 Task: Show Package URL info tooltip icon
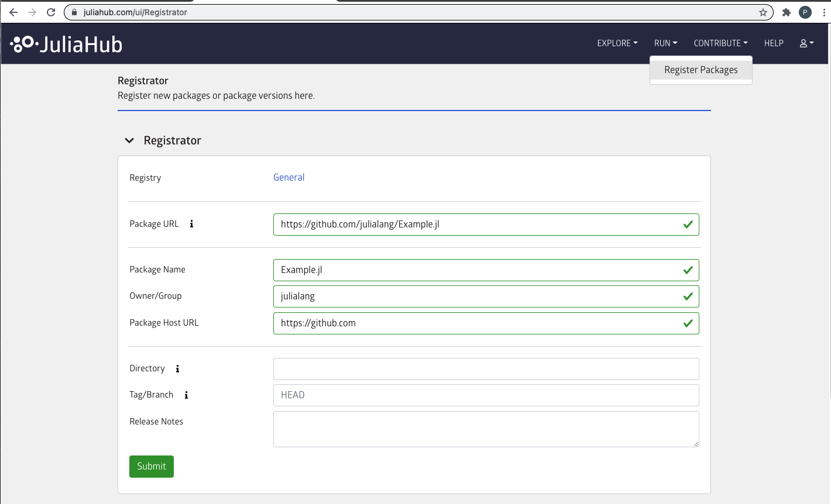[x=191, y=224]
